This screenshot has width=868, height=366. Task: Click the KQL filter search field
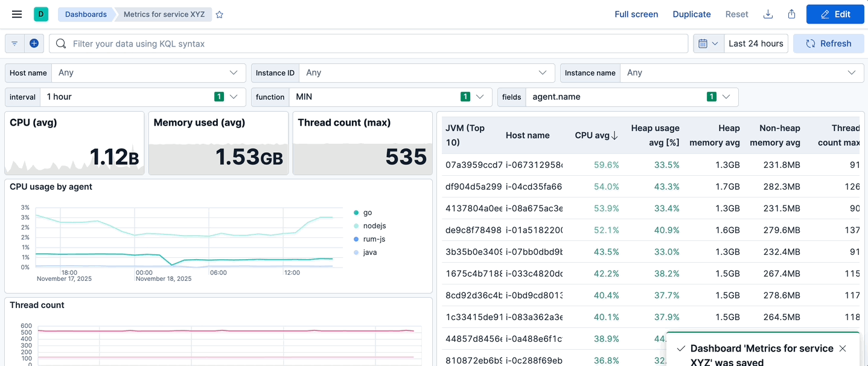point(374,43)
